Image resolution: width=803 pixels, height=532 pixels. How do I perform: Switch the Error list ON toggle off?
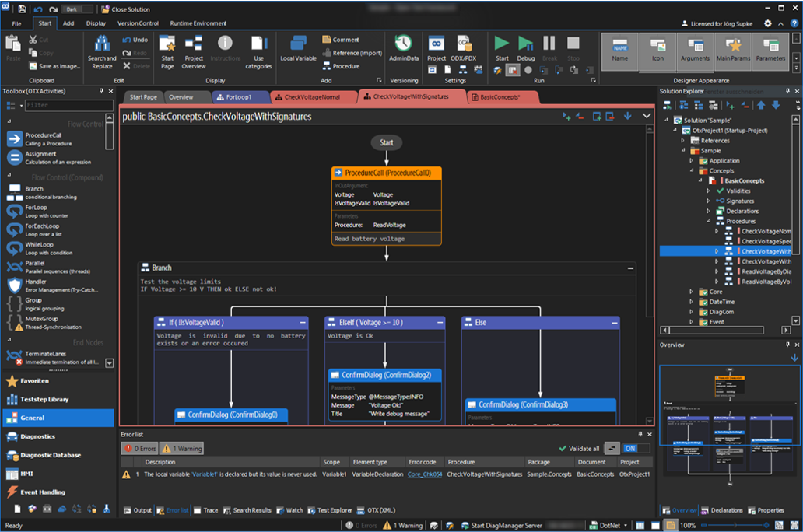point(636,448)
